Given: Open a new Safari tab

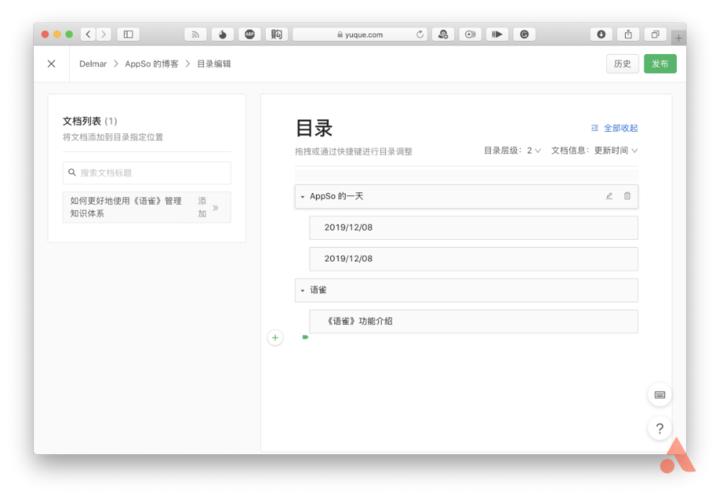Looking at the screenshot, I should tap(678, 38).
